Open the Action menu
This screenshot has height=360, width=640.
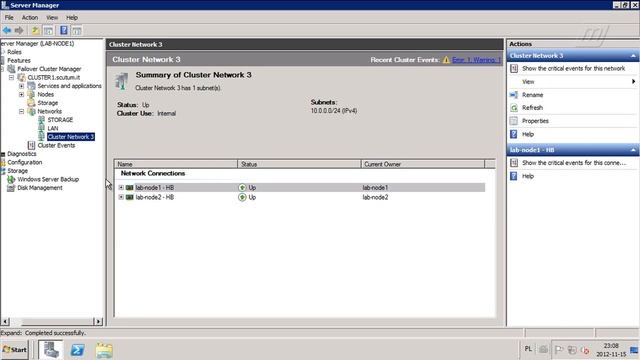tap(30, 18)
